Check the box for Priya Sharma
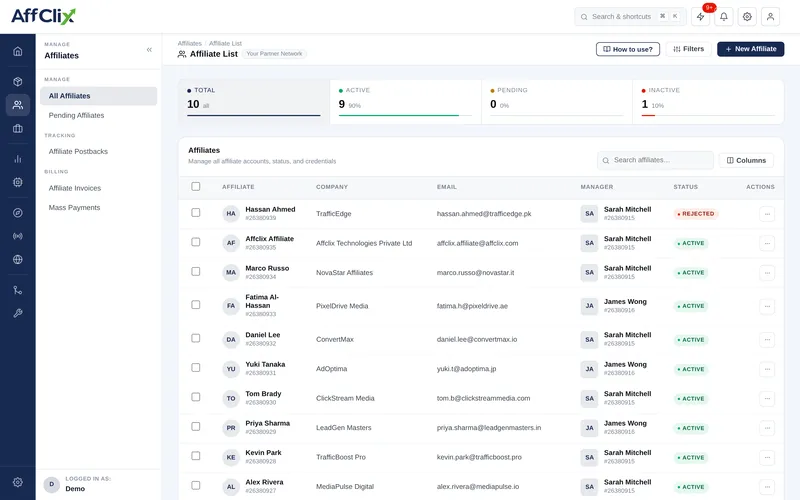This screenshot has width=800, height=500. (x=195, y=427)
